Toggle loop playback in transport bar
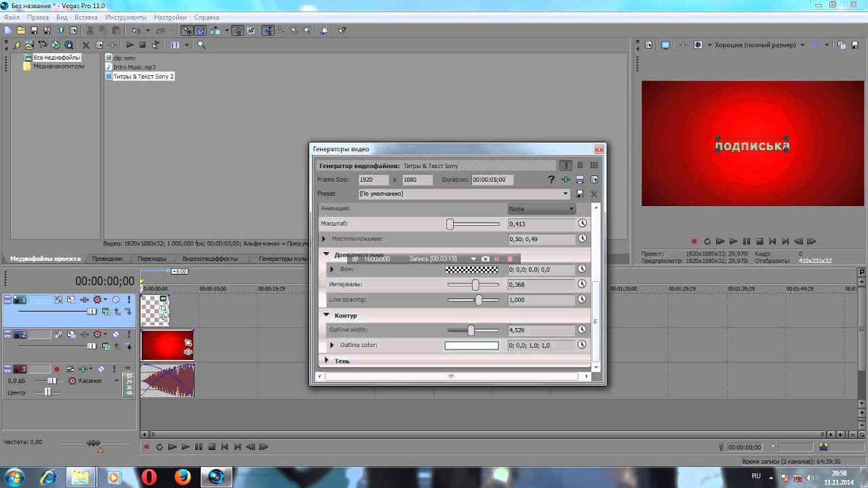Viewport: 868px width, 488px height. (x=159, y=447)
